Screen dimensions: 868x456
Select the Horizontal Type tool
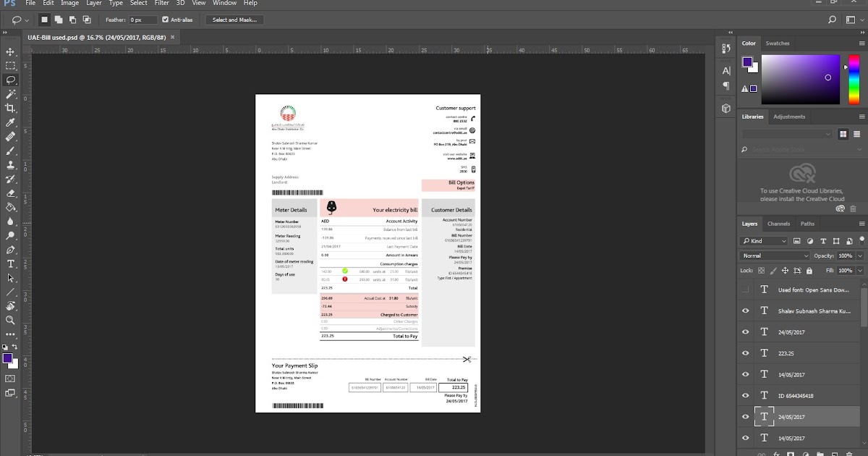click(10, 265)
